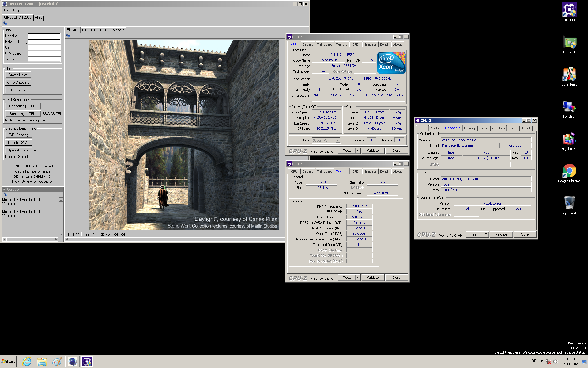Click the To Database button
Screen dimensions: 588x368
pyautogui.click(x=18, y=90)
